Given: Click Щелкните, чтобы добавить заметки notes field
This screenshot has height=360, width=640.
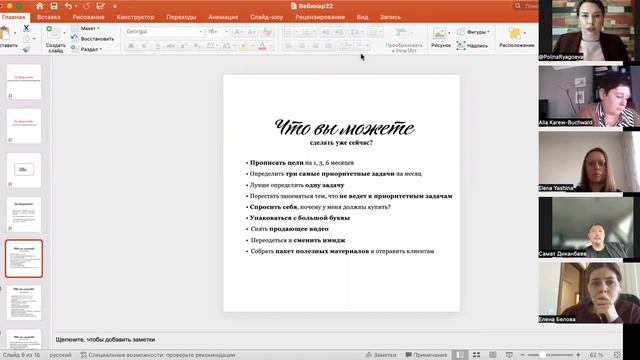Looking at the screenshot, I should point(105,340).
